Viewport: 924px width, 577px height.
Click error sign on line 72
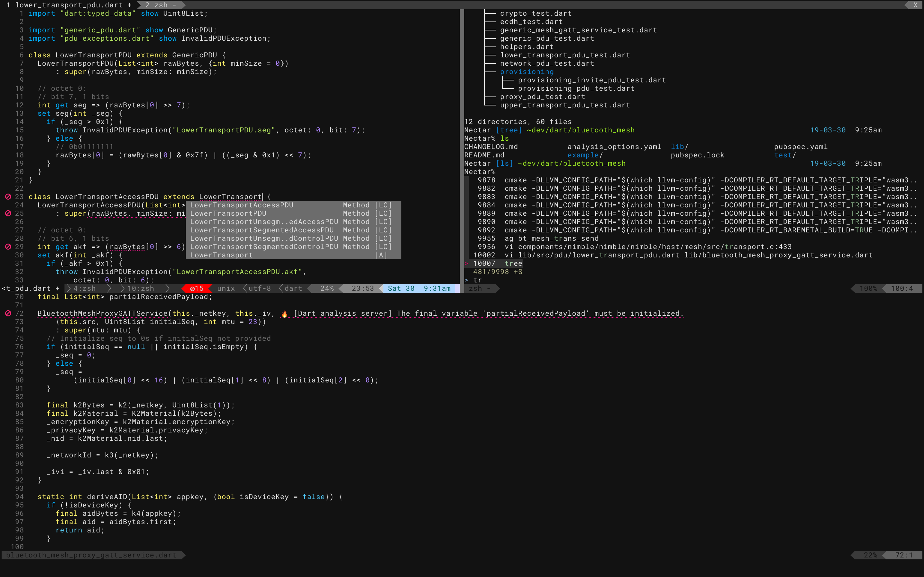[x=8, y=313]
